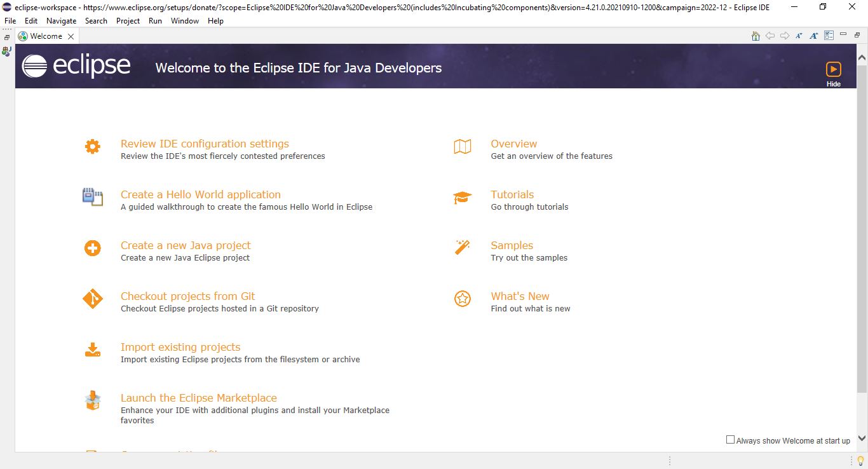
Task: Click the Overview map icon
Action: [x=463, y=147]
